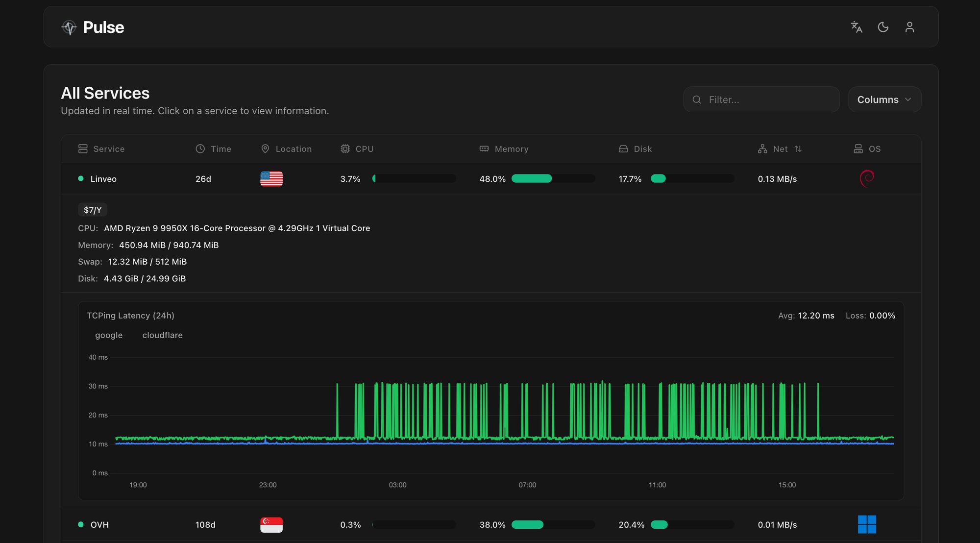Viewport: 980px width, 543px height.
Task: Open the user account profile icon
Action: pyautogui.click(x=909, y=27)
